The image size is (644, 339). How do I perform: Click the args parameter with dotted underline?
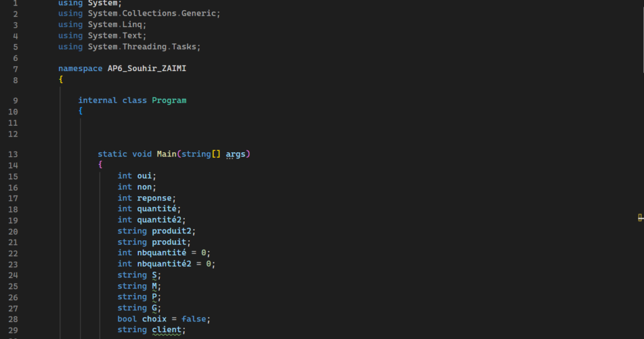[236, 154]
